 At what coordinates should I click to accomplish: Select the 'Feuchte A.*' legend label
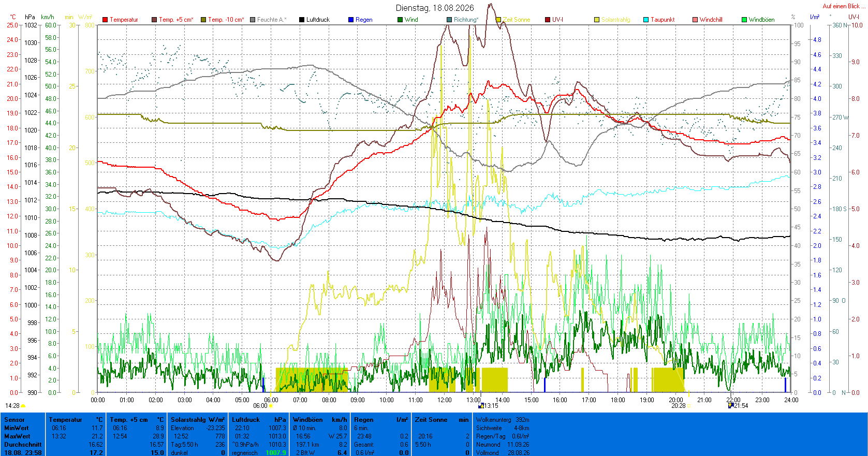click(272, 20)
